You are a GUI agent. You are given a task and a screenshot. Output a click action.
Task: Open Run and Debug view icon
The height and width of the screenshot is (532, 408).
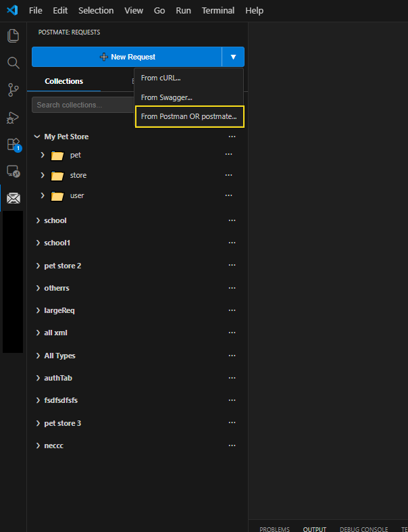[13, 118]
